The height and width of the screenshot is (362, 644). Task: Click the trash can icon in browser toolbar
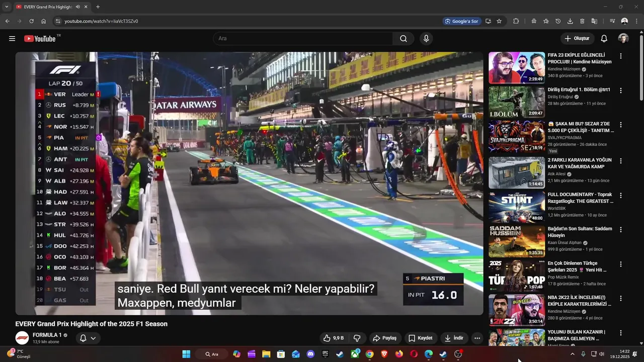pyautogui.click(x=582, y=21)
